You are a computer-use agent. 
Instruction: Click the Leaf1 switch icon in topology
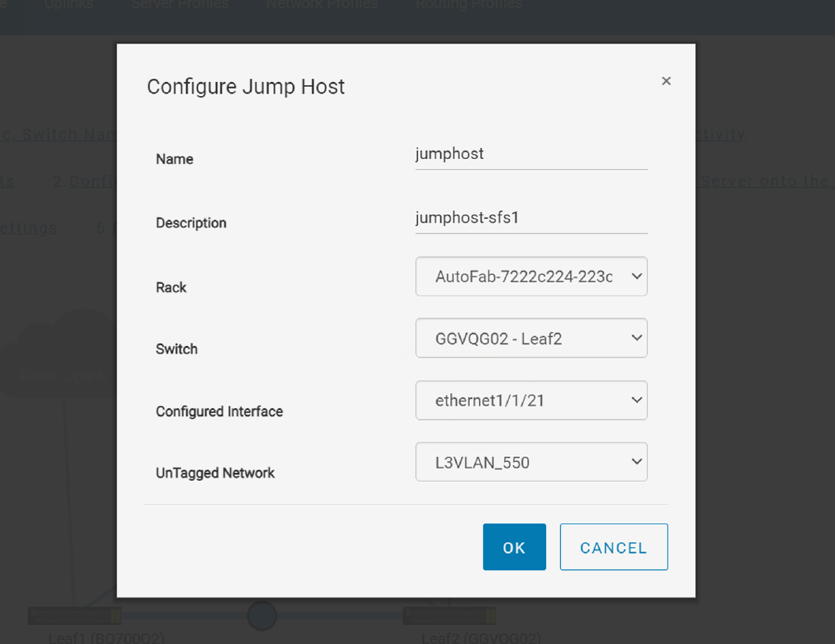74,615
